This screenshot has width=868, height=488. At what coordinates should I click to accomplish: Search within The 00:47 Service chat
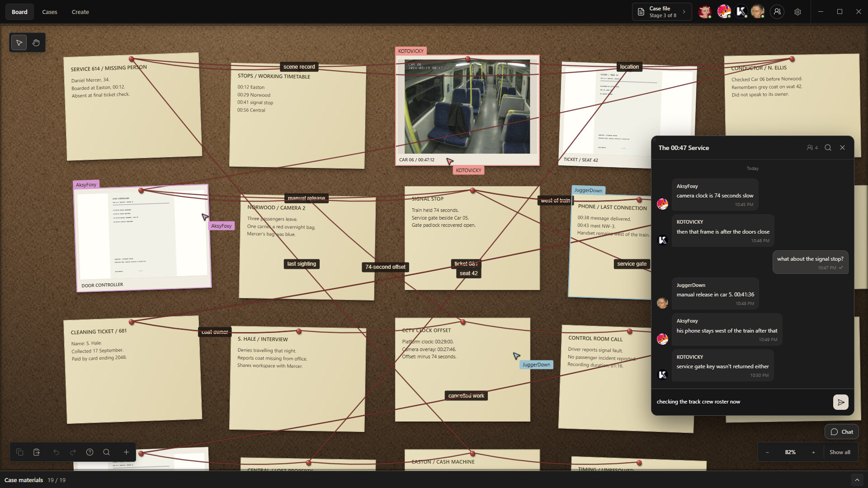pyautogui.click(x=828, y=148)
